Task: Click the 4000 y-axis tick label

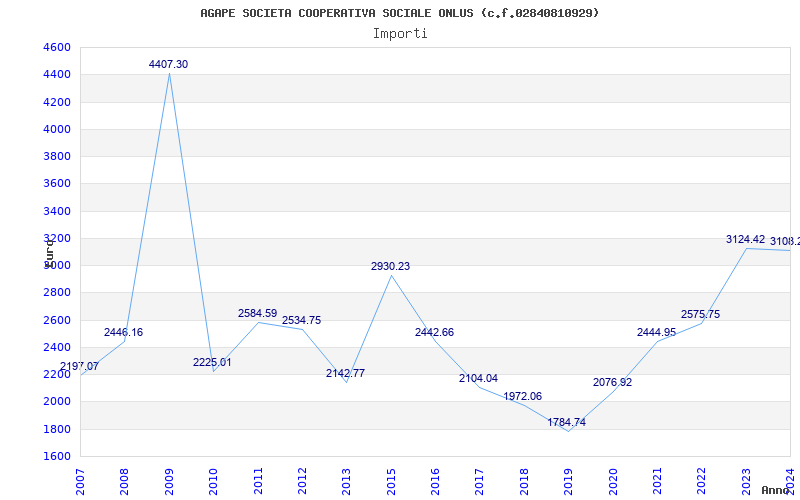Action: click(x=55, y=129)
